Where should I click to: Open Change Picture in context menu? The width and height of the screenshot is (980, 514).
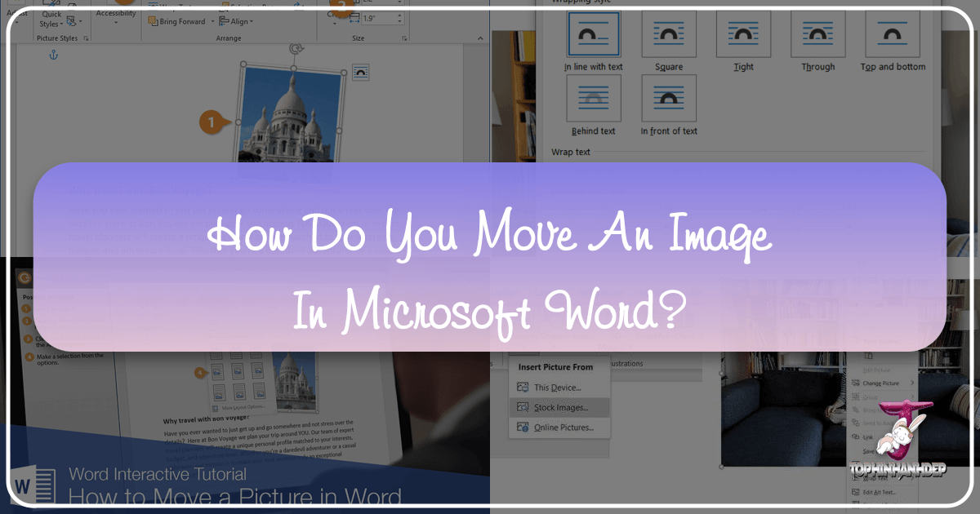coord(880,383)
